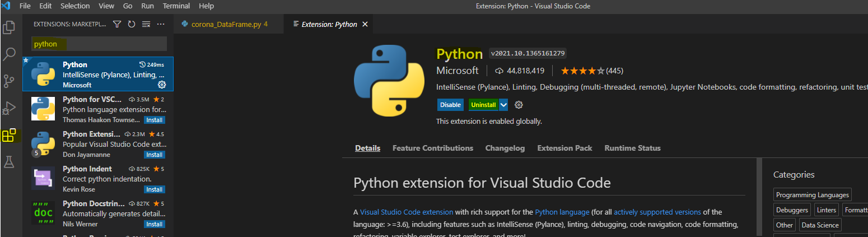
Task: Install Nils Werner's docstring extension
Action: [x=155, y=224]
